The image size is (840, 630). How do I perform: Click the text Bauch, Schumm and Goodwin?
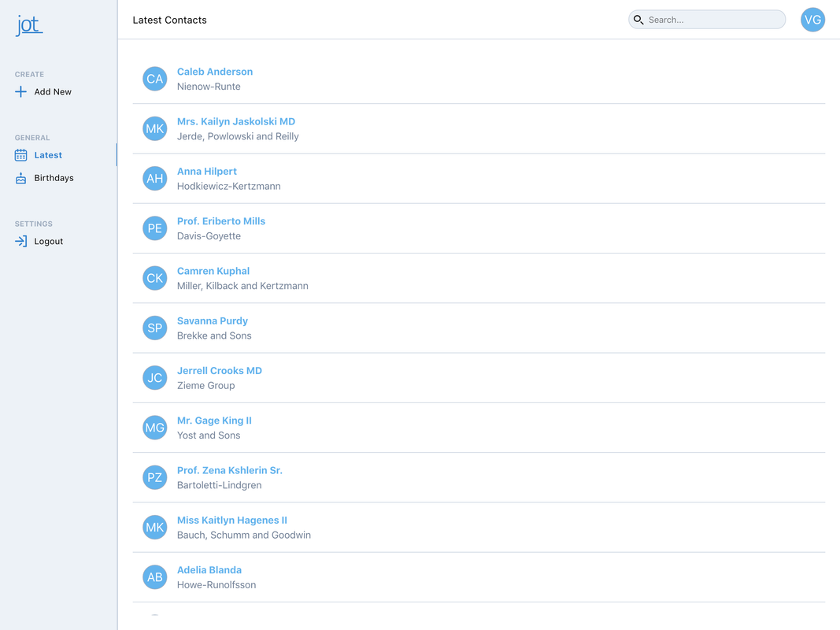tap(244, 535)
